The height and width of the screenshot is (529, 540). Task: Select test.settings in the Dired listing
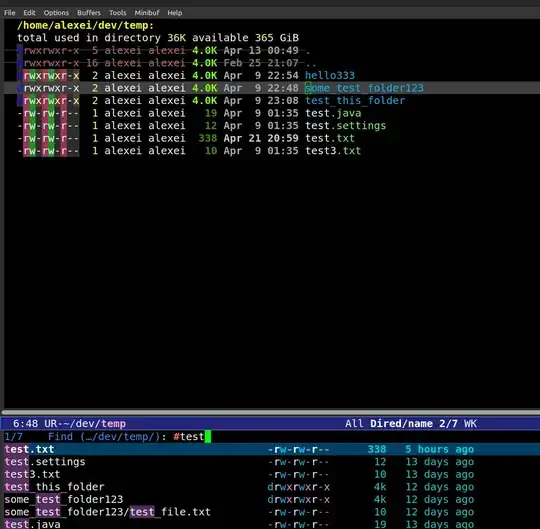pos(345,126)
